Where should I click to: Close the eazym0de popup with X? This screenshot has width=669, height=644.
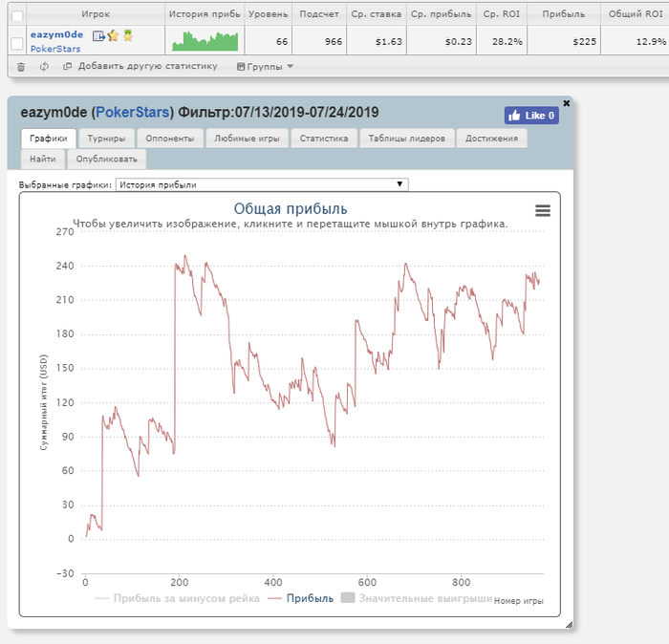[566, 103]
